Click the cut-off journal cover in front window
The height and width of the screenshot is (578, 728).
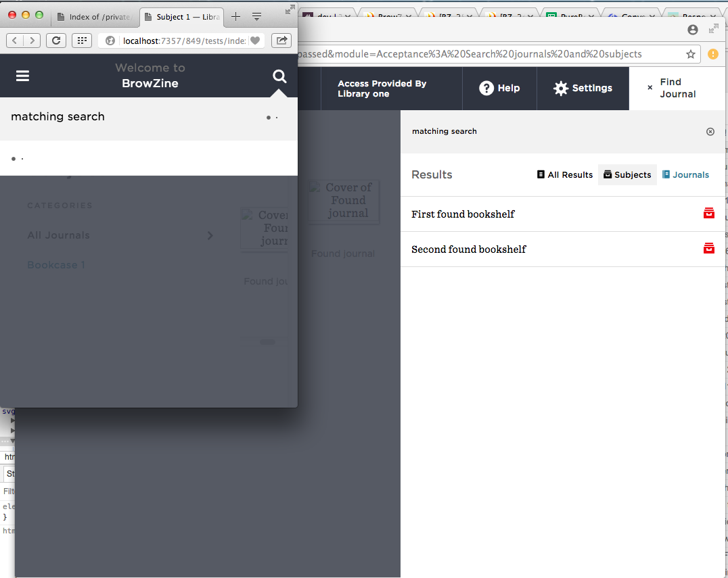264,228
